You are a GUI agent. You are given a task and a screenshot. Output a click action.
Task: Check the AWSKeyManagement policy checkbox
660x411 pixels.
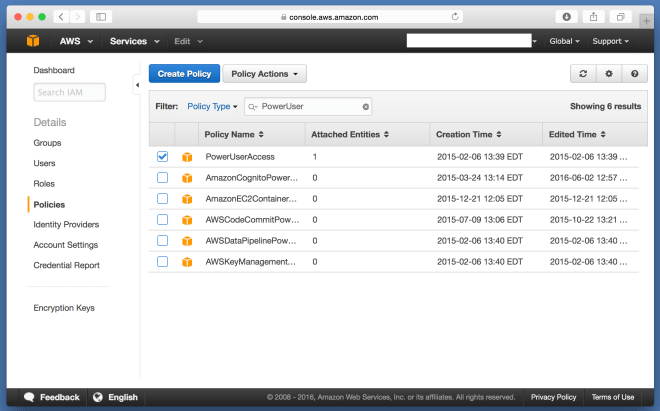(162, 262)
